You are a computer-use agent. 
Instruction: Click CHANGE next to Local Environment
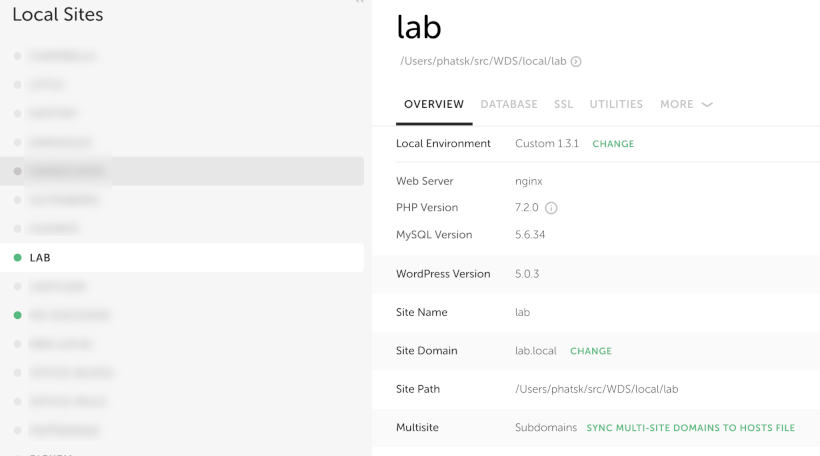tap(613, 144)
